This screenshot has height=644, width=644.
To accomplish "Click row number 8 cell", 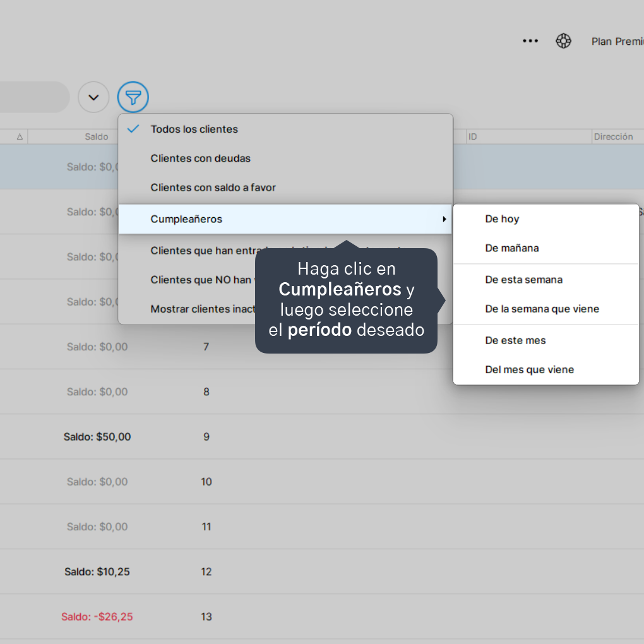I will coord(206,392).
